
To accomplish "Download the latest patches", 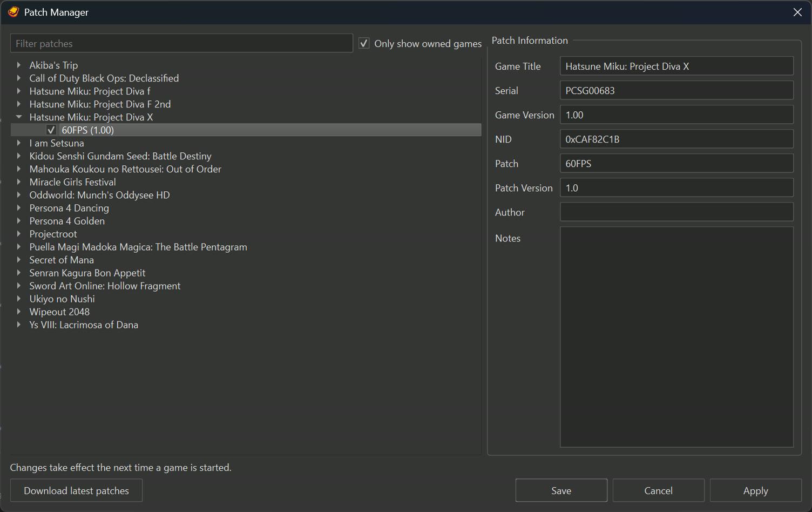I will point(77,490).
